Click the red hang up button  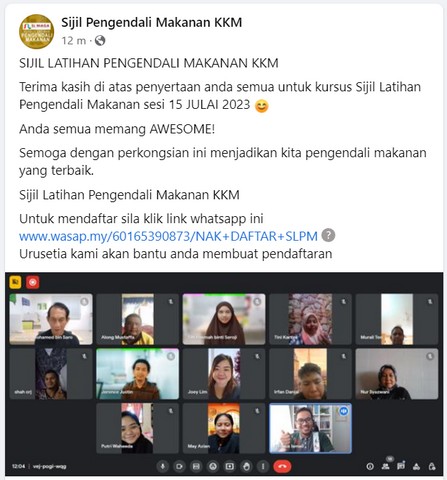[282, 466]
